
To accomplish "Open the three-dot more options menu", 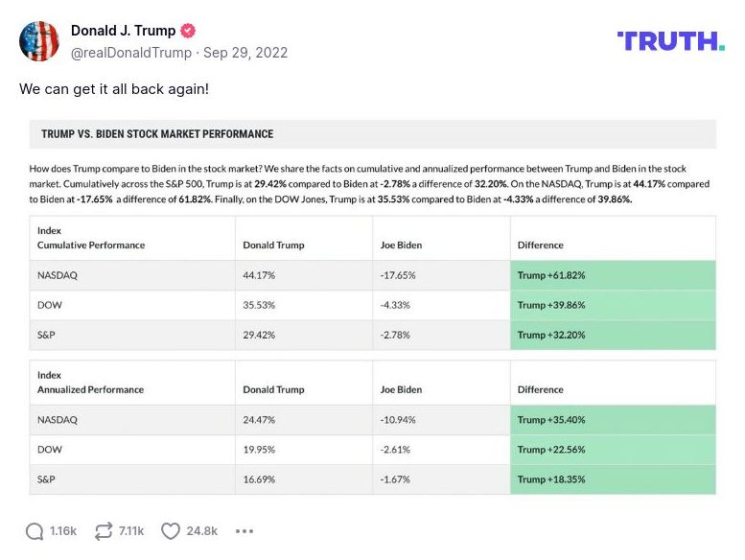I will click(x=244, y=530).
